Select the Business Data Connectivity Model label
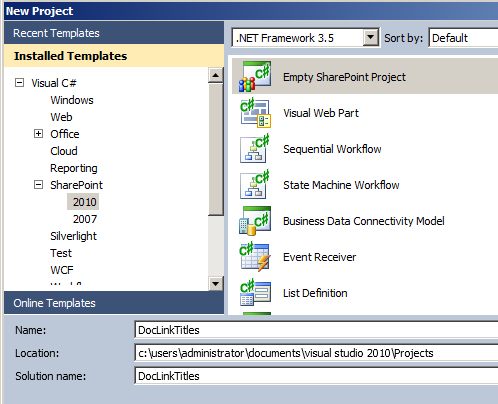The image size is (498, 404). click(x=364, y=221)
